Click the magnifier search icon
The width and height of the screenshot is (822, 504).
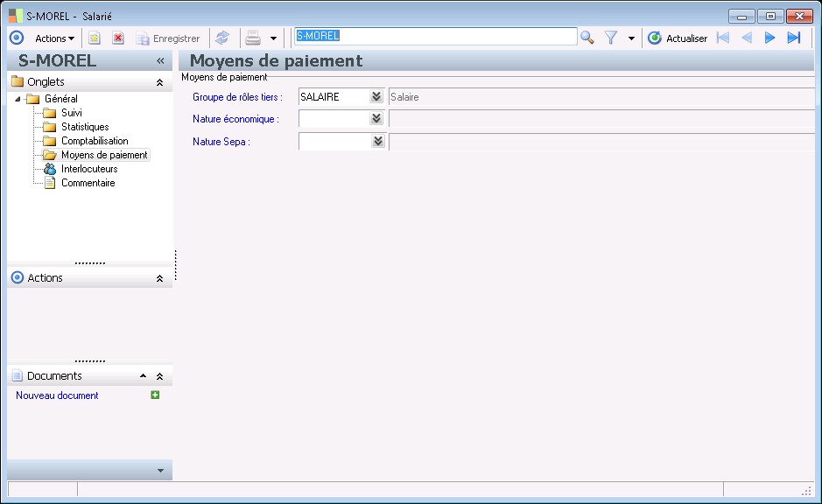coord(587,38)
